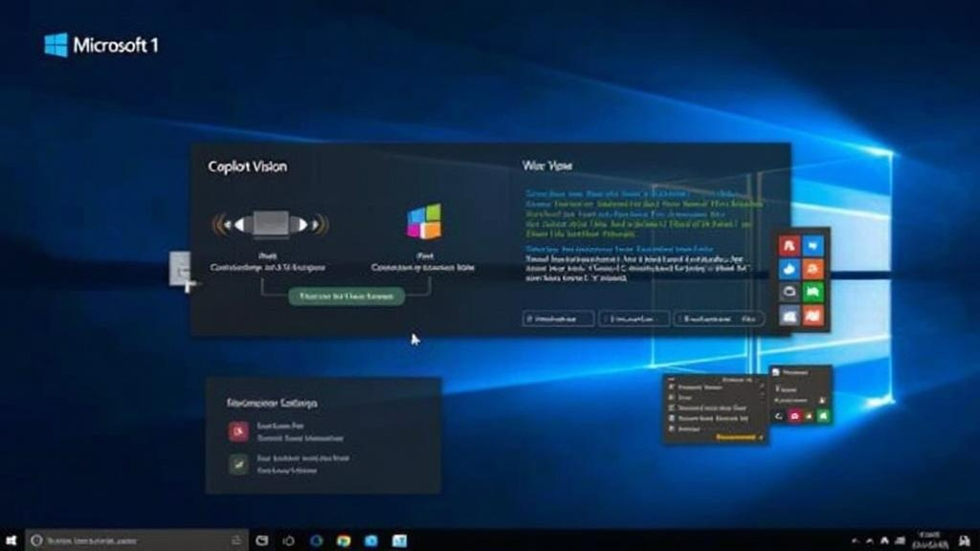Click the curved arrow icon in the small side panel
This screenshot has height=551, width=980.
coord(779,416)
